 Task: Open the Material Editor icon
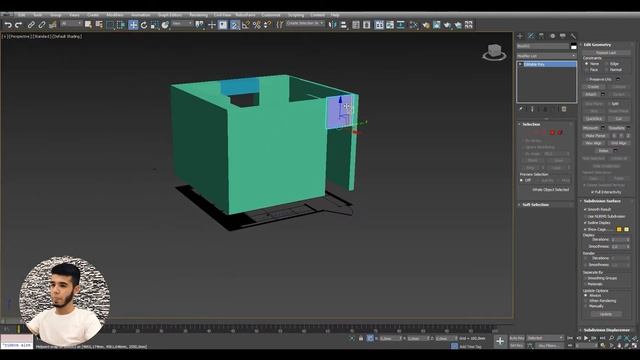click(426, 25)
